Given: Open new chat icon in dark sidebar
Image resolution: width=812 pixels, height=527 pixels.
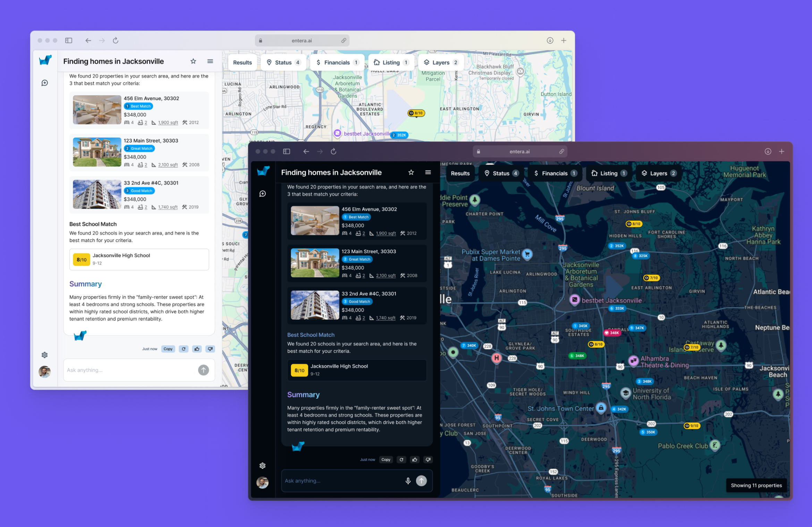Looking at the screenshot, I should point(263,194).
